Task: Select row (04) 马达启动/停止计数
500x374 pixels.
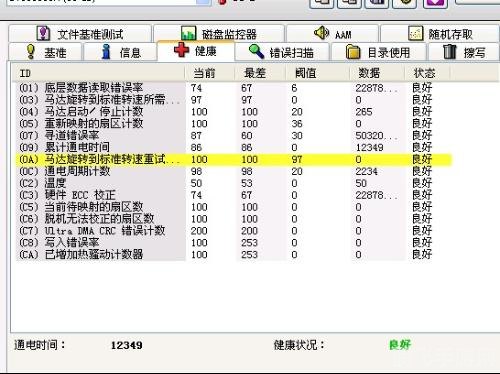Action: click(233, 112)
